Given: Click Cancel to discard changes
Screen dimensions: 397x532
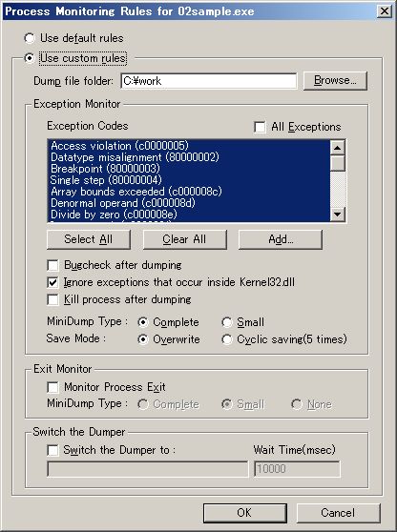Looking at the screenshot, I should [338, 513].
